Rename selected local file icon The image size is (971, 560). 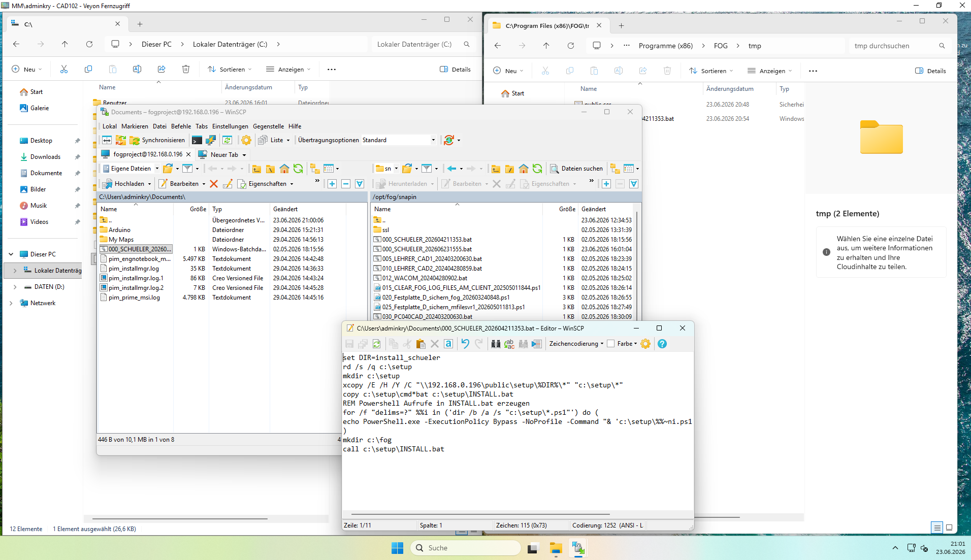[x=228, y=184]
